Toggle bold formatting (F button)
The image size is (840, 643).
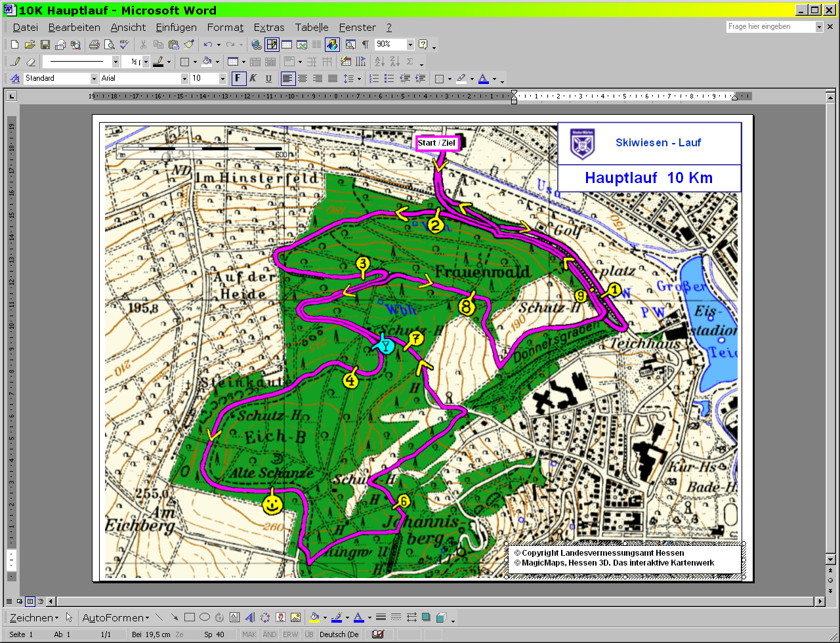tap(238, 79)
